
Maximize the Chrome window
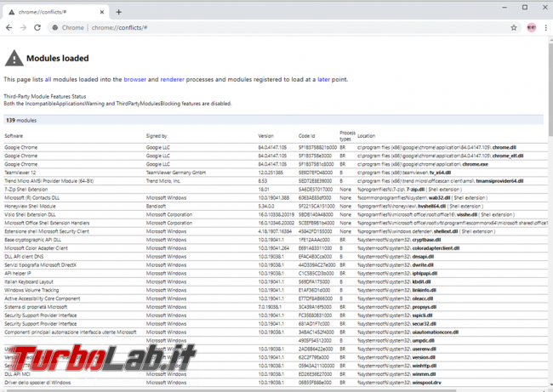point(525,7)
